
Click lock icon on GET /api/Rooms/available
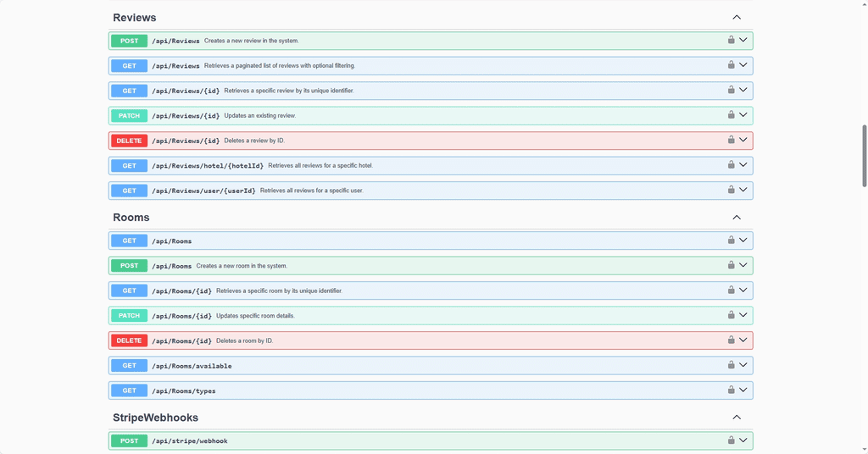point(731,365)
